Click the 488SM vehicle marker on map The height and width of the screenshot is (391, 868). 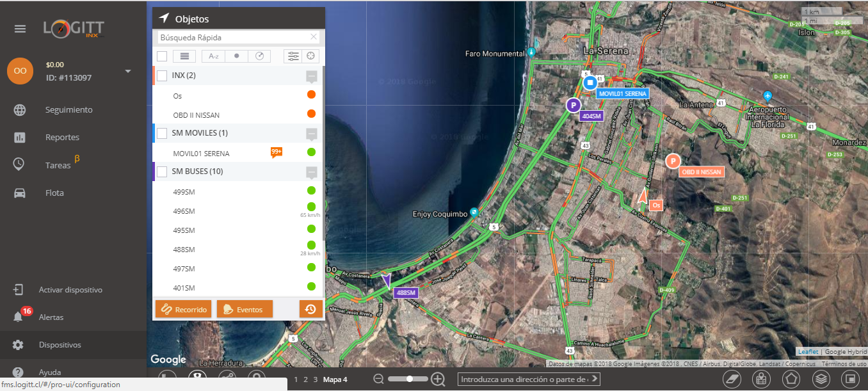click(x=386, y=280)
